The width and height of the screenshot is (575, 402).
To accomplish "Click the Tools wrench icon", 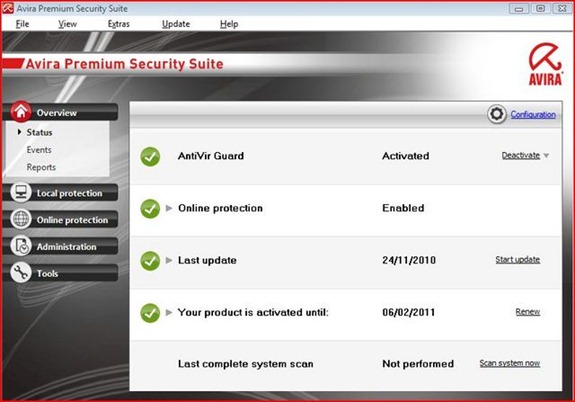I will 21,273.
